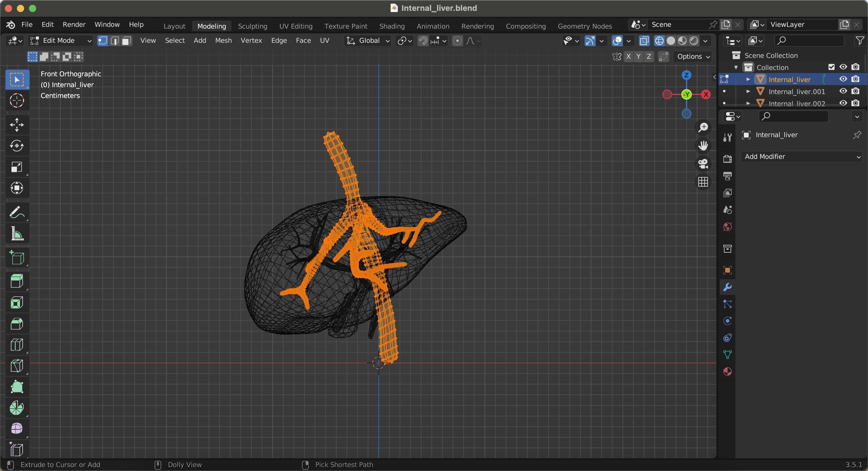
Task: Enable vertex select mode
Action: (x=103, y=41)
